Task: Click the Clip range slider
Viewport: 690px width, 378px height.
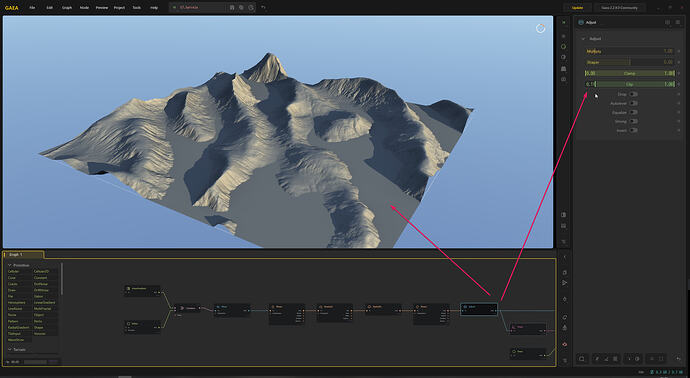Action: (x=629, y=84)
